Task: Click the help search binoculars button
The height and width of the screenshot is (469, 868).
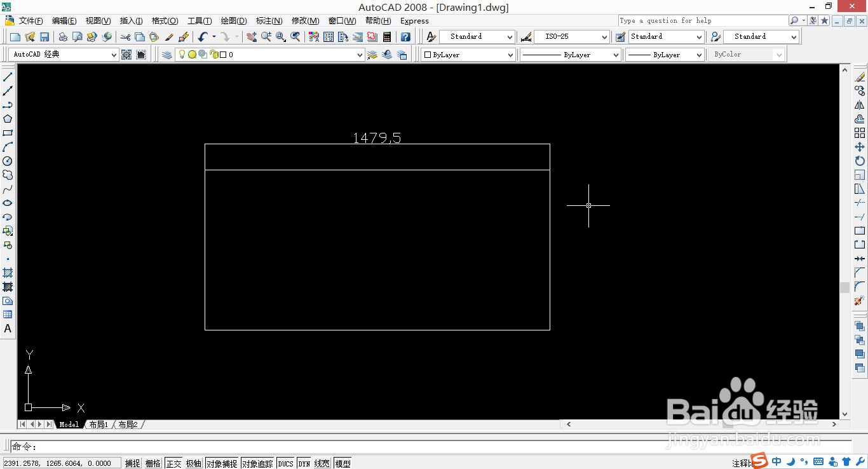Action: click(x=794, y=20)
